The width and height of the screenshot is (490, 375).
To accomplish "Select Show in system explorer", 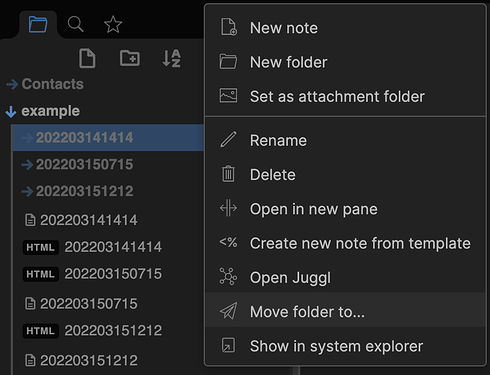I will point(345,346).
